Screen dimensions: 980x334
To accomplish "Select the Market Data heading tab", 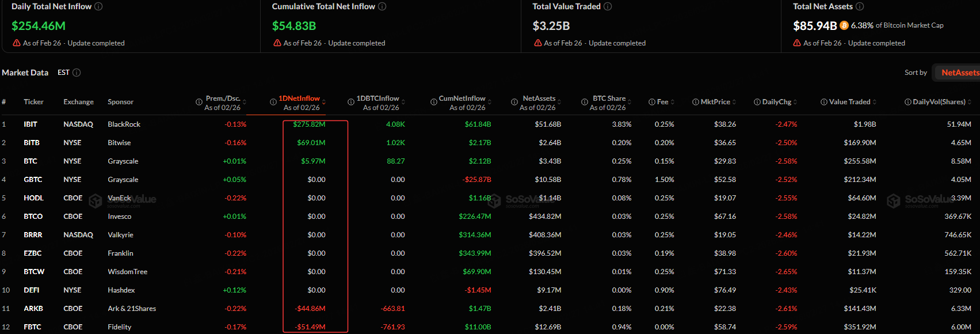I will pos(25,73).
